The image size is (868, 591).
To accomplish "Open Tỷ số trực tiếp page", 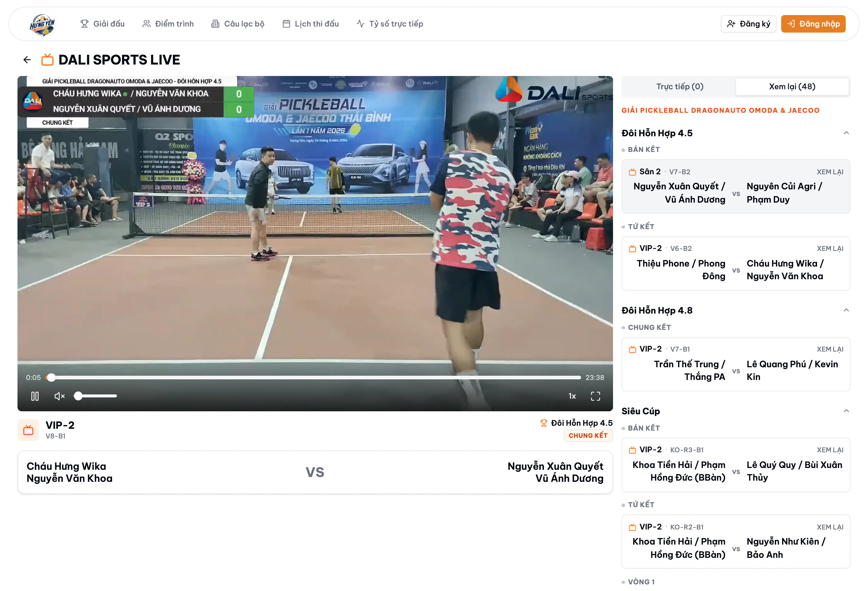I will 390,24.
